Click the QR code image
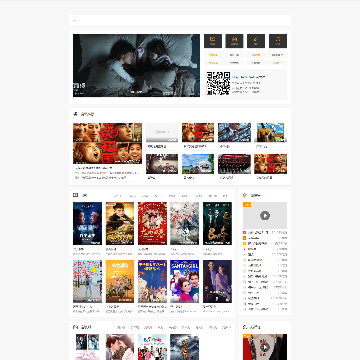The height and width of the screenshot is (360, 360). coord(218,84)
